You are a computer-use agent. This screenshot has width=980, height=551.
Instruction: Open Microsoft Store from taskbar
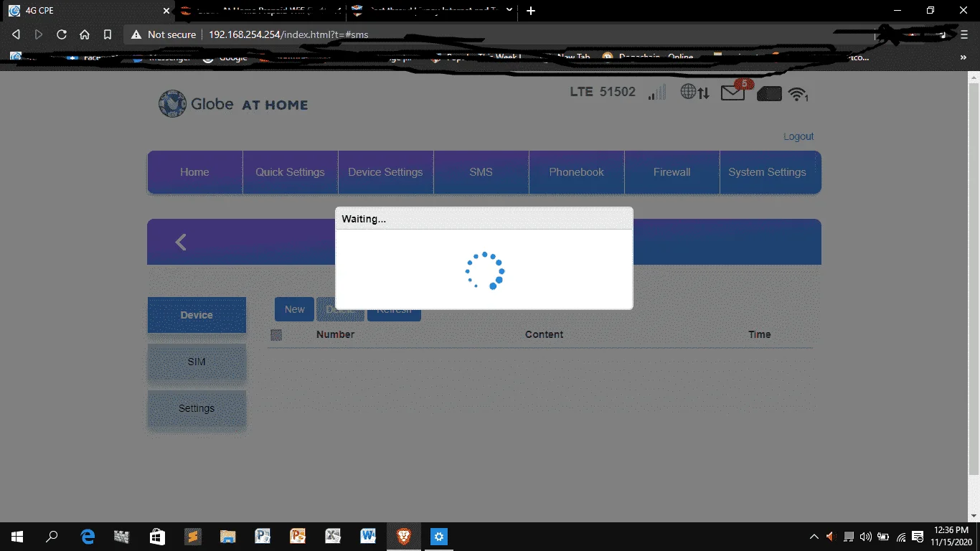157,536
